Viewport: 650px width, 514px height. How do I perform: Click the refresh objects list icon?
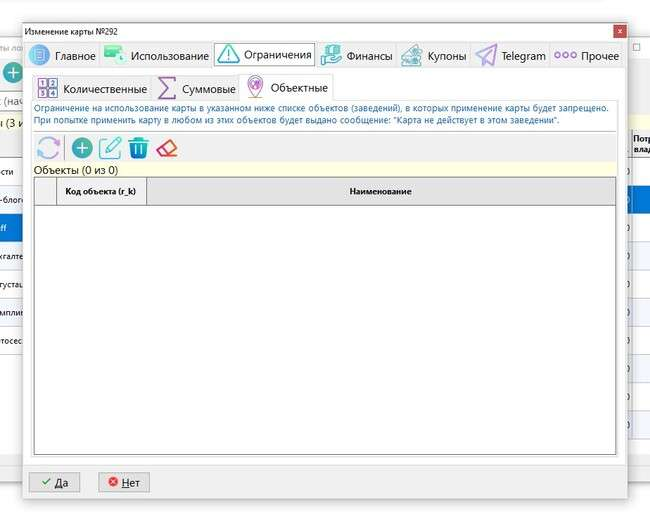(48, 148)
